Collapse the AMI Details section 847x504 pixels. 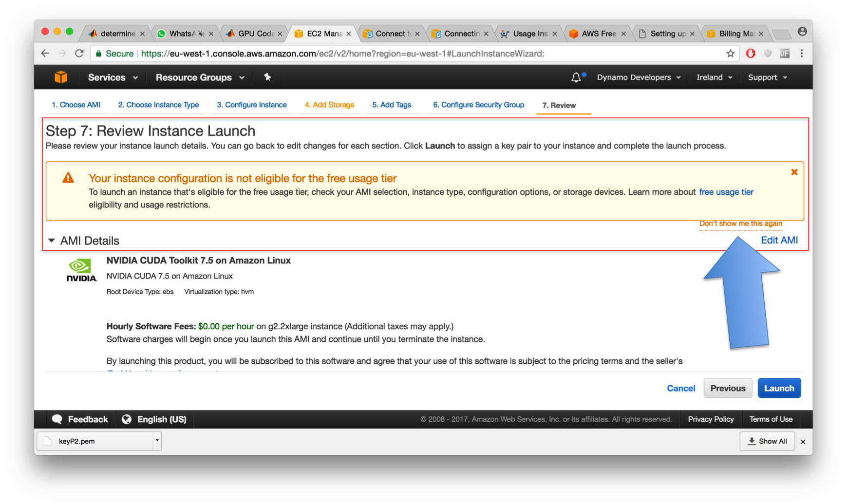[x=51, y=241]
